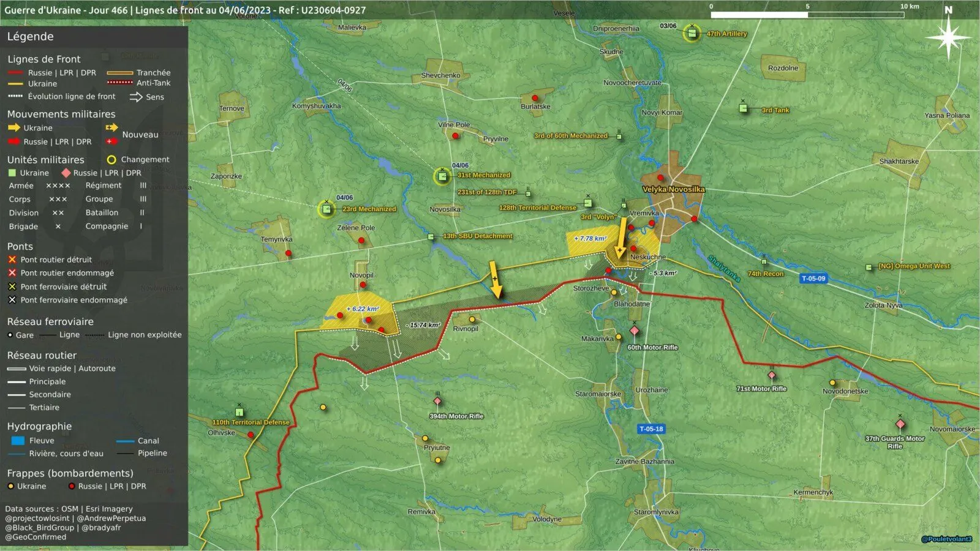Click the north compass star
980x551 pixels.
pos(948,38)
